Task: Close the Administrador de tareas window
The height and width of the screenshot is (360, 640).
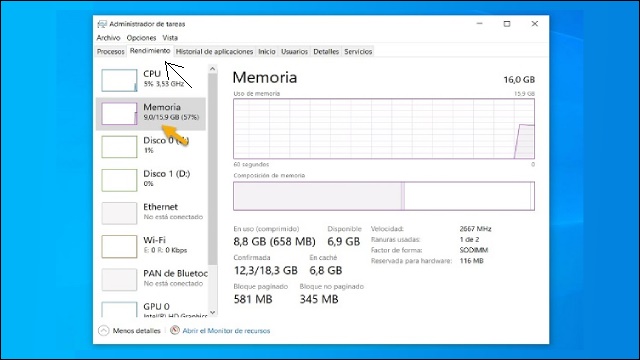Action: (535, 24)
